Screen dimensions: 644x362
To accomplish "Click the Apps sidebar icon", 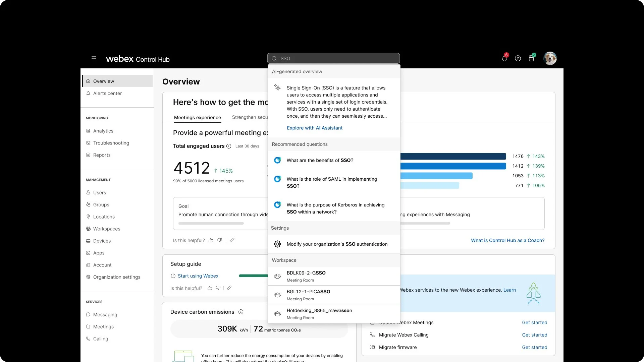I will click(x=88, y=253).
